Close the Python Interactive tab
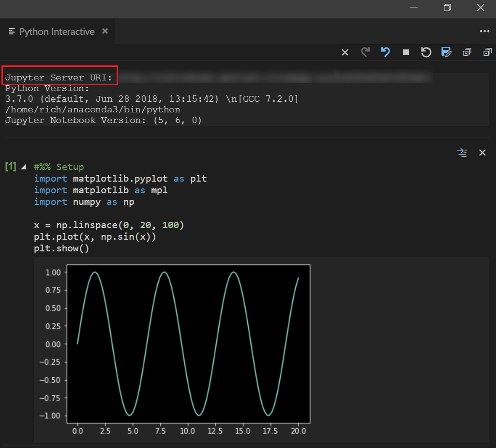 (x=105, y=31)
